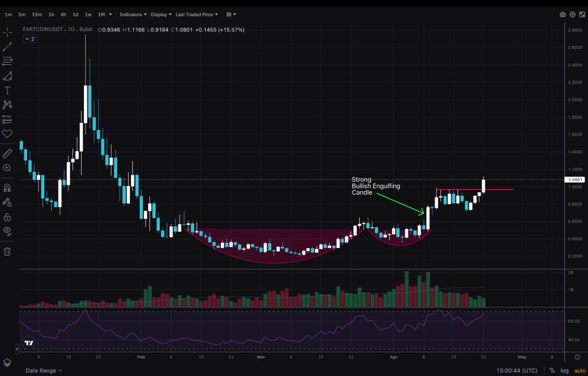Click the 'Feb' date axis label
588x376 pixels.
pyautogui.click(x=141, y=357)
